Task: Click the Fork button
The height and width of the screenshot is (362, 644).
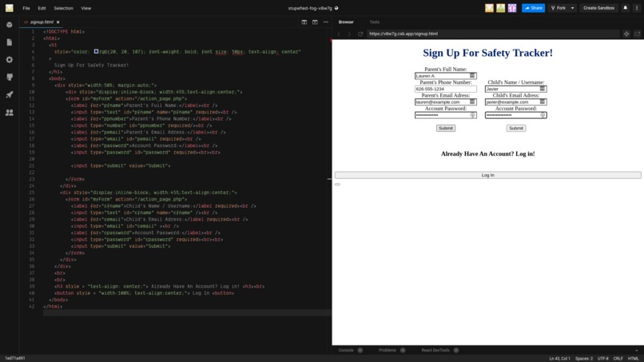Action: click(x=559, y=8)
